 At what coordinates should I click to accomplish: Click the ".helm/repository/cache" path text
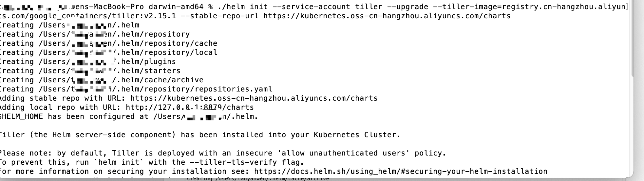point(169,43)
